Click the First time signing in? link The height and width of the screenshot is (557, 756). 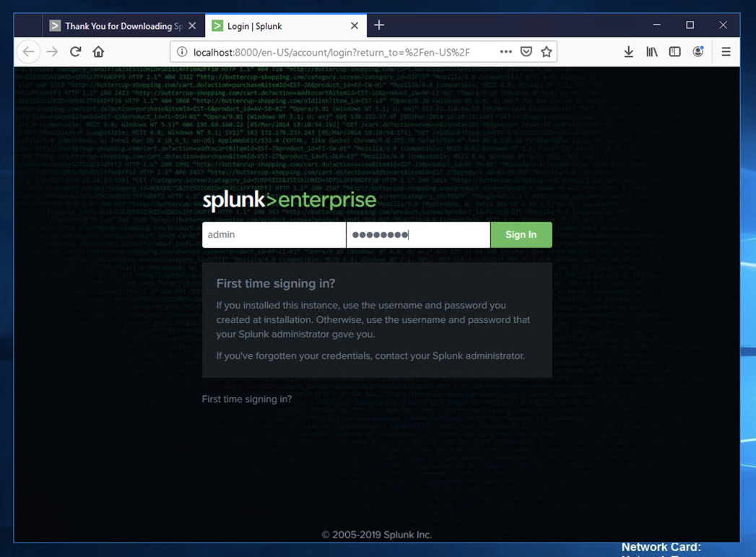pos(247,400)
